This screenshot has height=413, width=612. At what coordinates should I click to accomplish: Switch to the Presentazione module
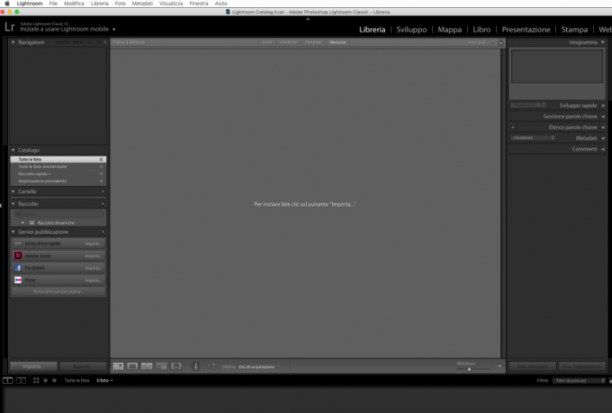(x=526, y=30)
